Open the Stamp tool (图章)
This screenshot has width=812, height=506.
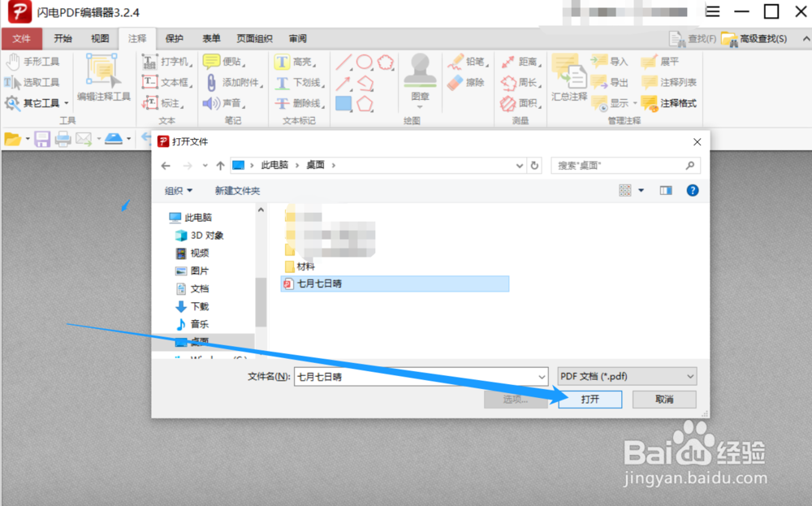[420, 76]
